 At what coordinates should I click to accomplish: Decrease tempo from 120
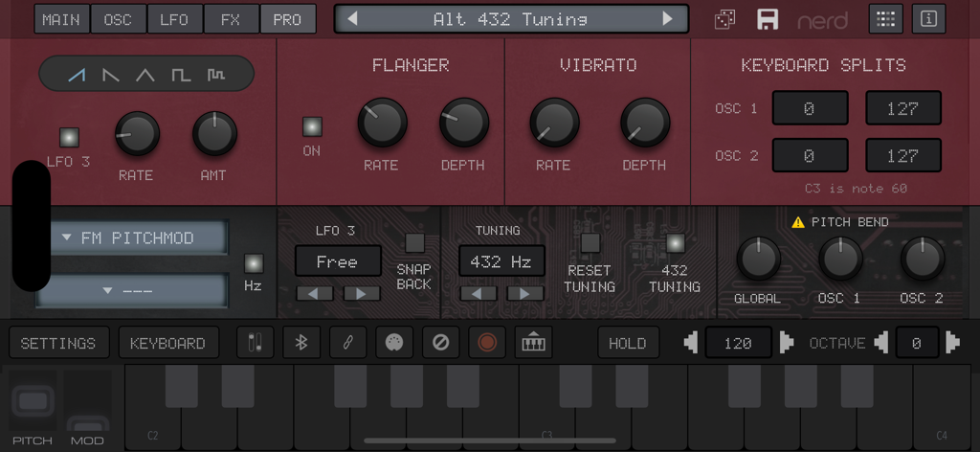tap(691, 343)
